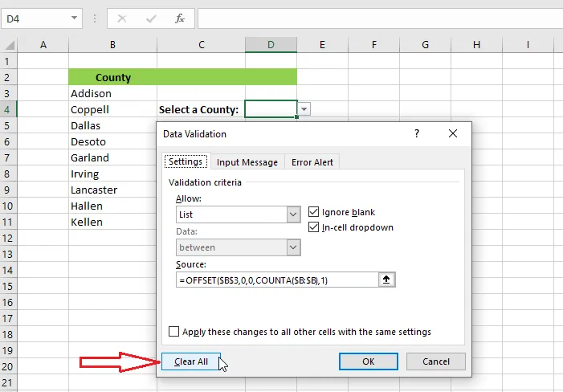This screenshot has height=392, width=563.
Task: Click the empty formula bar input
Action: [380, 18]
